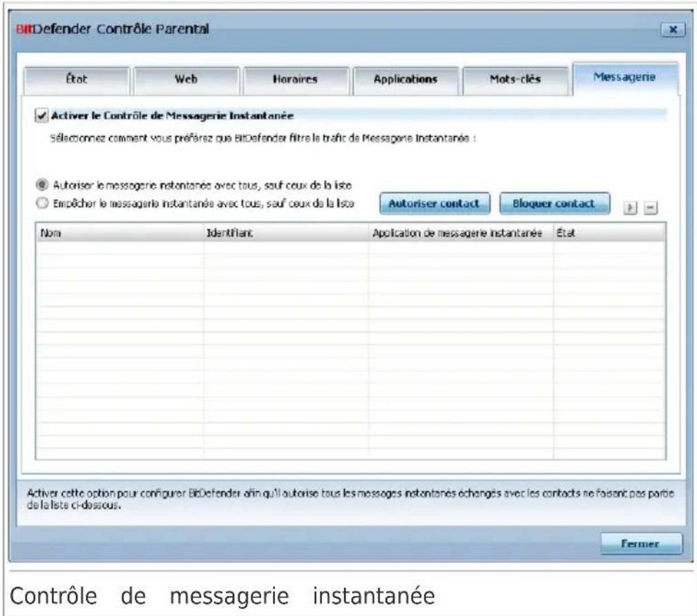Choose Empêcher la messagerie avec tous radio option
The width and height of the screenshot is (697, 616).
41,203
